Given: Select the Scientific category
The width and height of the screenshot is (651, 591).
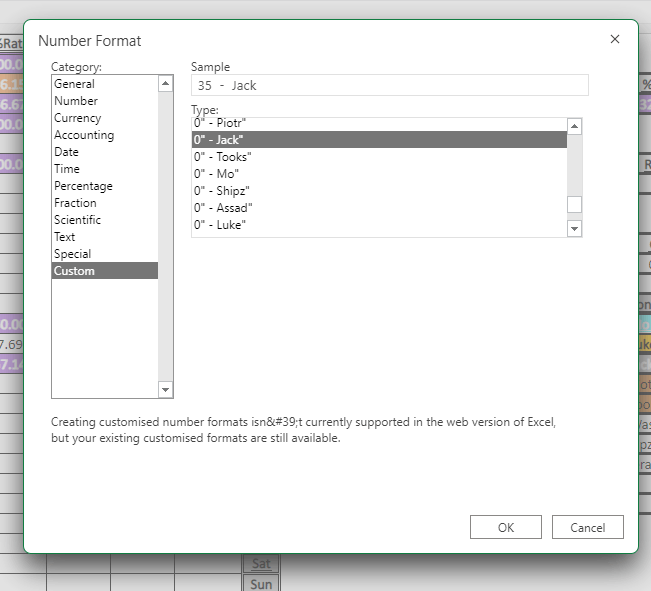Looking at the screenshot, I should (105, 220).
